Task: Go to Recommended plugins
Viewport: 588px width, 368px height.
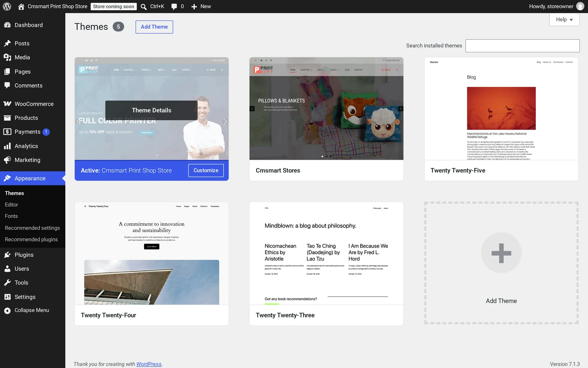Action: pyautogui.click(x=31, y=239)
